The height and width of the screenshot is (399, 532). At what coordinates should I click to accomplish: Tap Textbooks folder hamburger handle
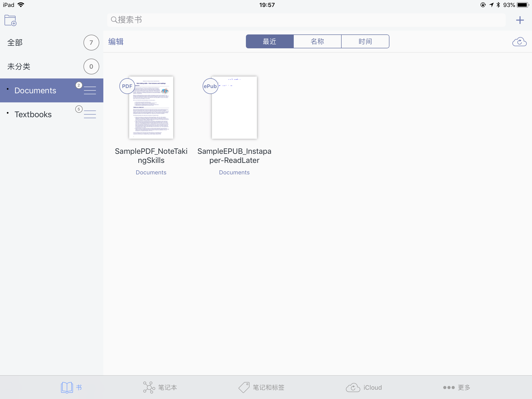[x=90, y=114]
